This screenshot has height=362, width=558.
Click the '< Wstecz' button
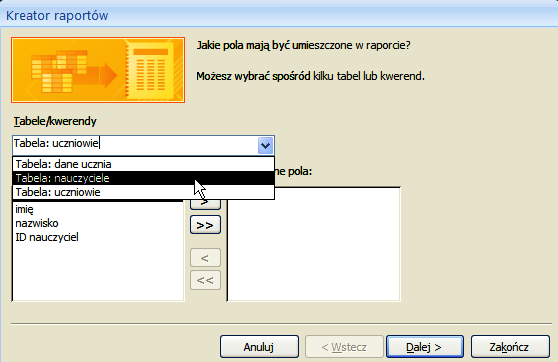(344, 347)
